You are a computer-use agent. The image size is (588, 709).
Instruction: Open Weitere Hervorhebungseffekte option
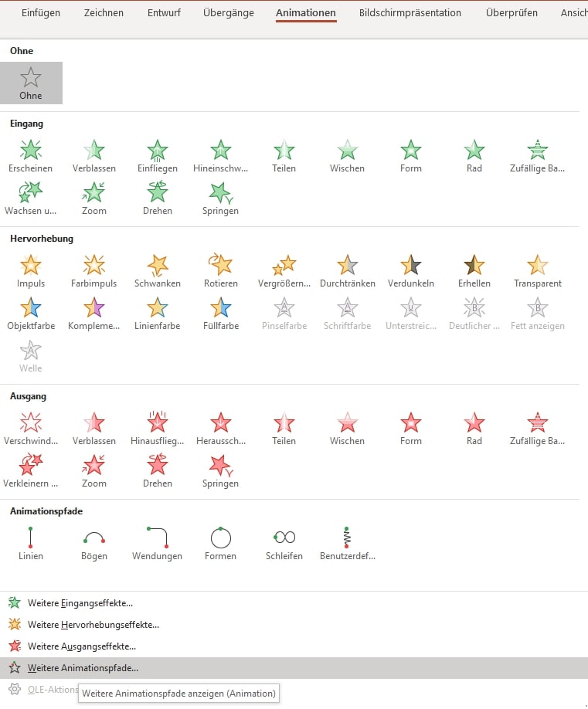pos(93,625)
